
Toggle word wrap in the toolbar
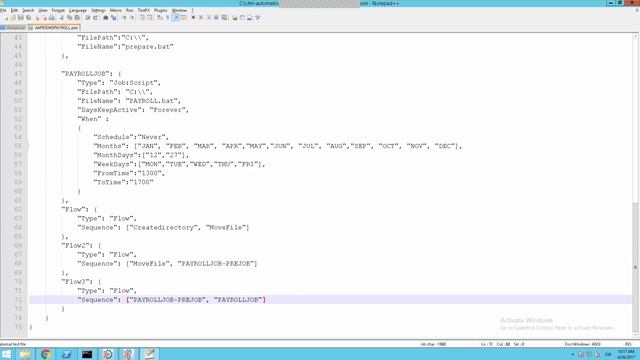[160, 18]
